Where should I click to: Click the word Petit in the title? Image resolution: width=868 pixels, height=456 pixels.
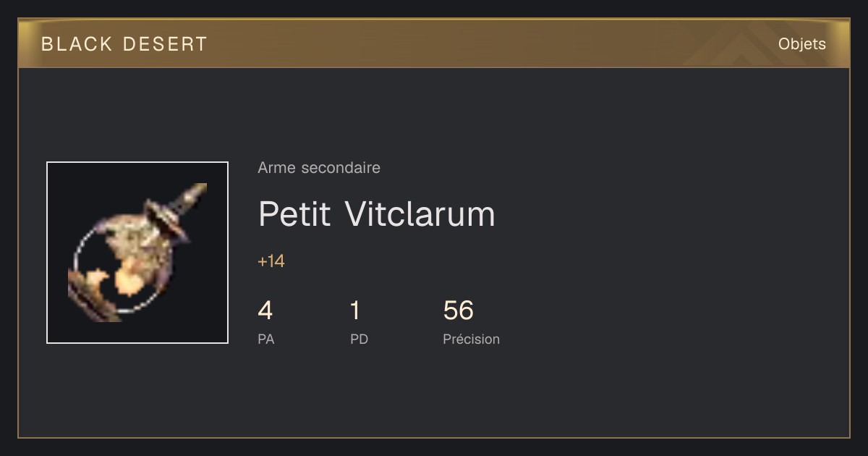tap(294, 214)
